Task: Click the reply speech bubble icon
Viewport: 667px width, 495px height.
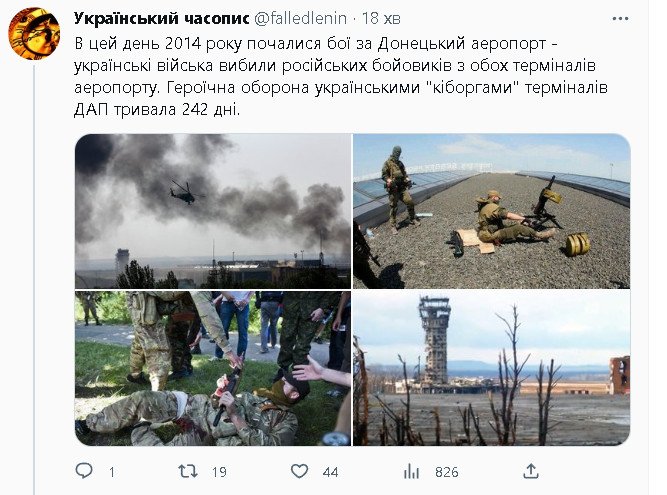Action: (x=84, y=470)
